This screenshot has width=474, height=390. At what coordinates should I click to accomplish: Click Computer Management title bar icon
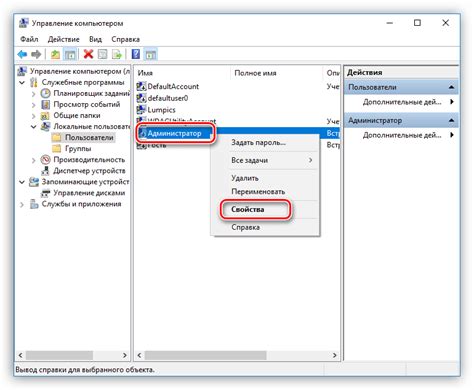[x=24, y=23]
